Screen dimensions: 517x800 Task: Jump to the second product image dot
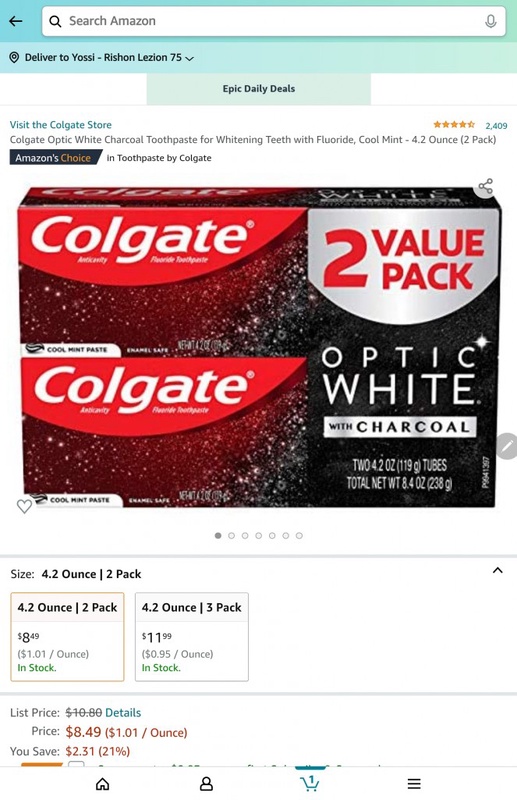[232, 536]
